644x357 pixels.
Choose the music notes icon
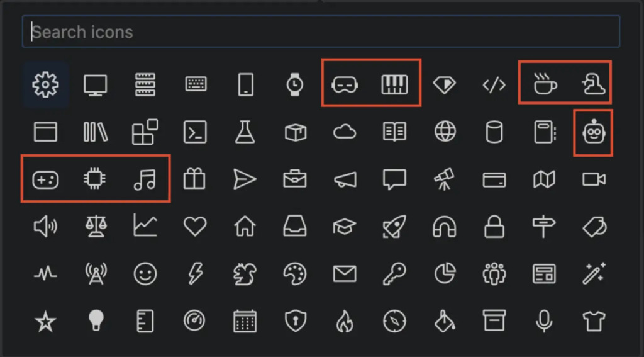[145, 180]
